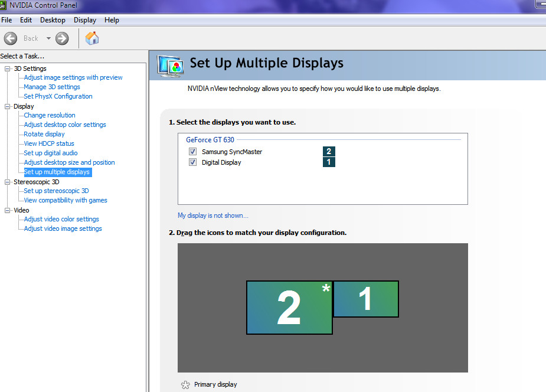Select the display 1 monitor icon
This screenshot has width=546, height=392.
tap(365, 299)
